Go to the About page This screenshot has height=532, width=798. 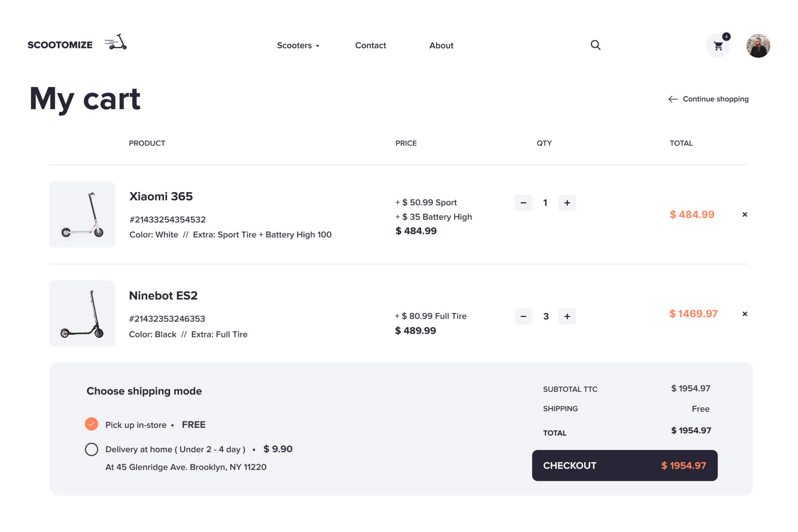[x=441, y=46]
